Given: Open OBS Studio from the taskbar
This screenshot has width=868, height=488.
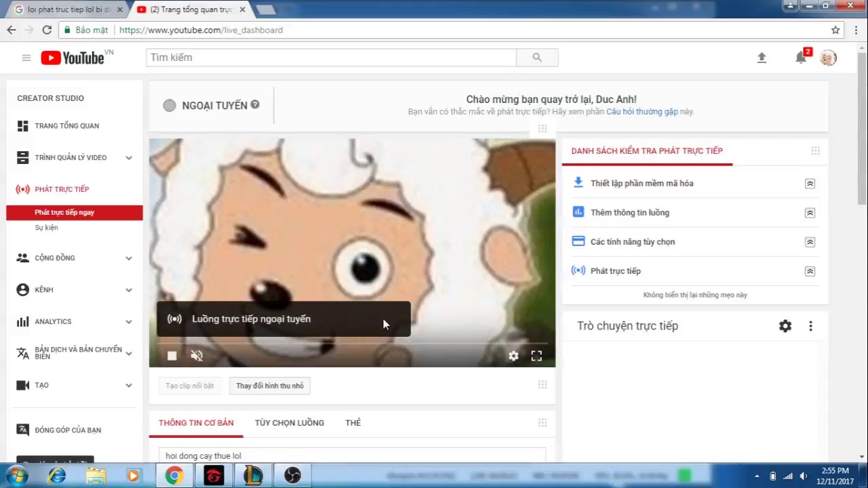Looking at the screenshot, I should [x=292, y=476].
